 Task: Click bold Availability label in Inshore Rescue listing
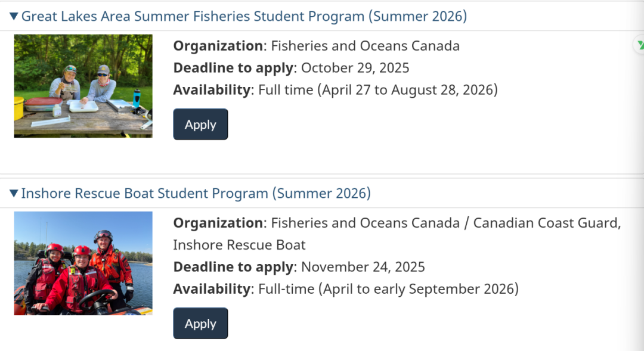211,289
